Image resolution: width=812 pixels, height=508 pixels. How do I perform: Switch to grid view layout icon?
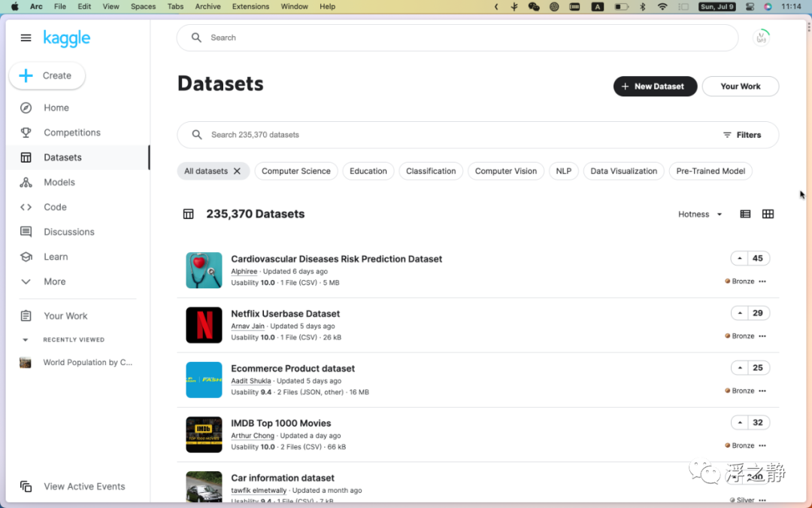[768, 214]
